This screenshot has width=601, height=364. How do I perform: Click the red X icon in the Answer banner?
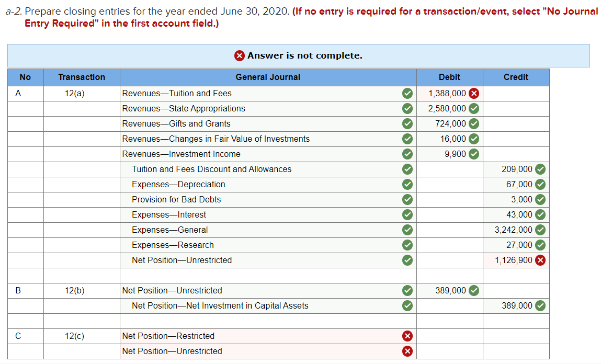pos(240,55)
